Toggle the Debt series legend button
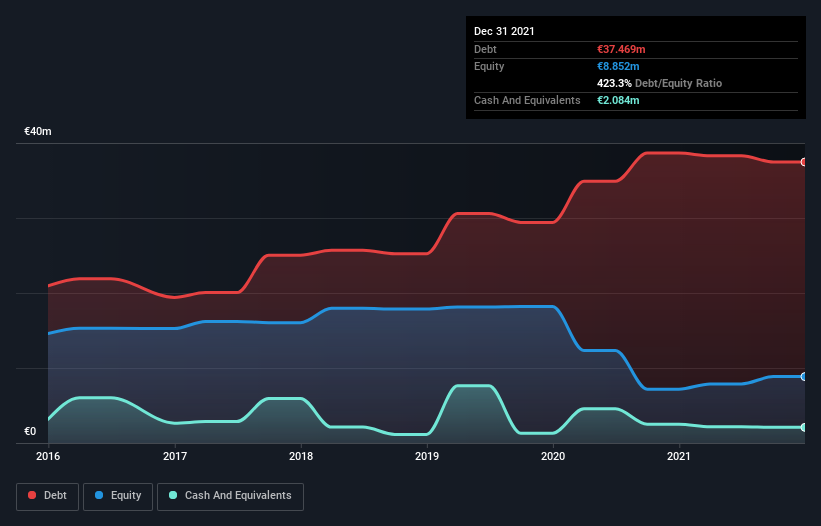This screenshot has height=526, width=821. tap(47, 496)
